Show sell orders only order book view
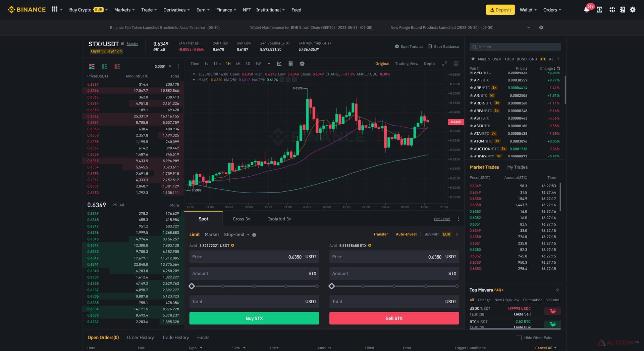 pos(117,67)
